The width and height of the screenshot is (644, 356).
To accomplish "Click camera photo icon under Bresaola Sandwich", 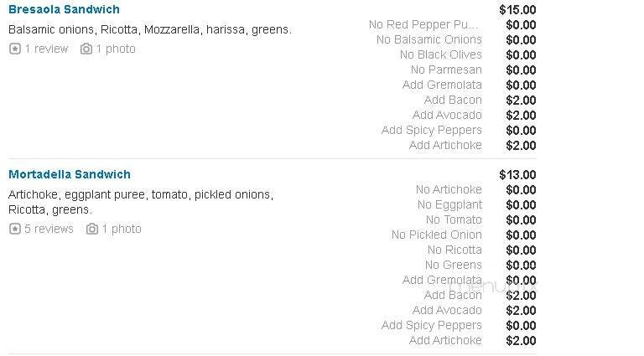I will (x=86, y=49).
